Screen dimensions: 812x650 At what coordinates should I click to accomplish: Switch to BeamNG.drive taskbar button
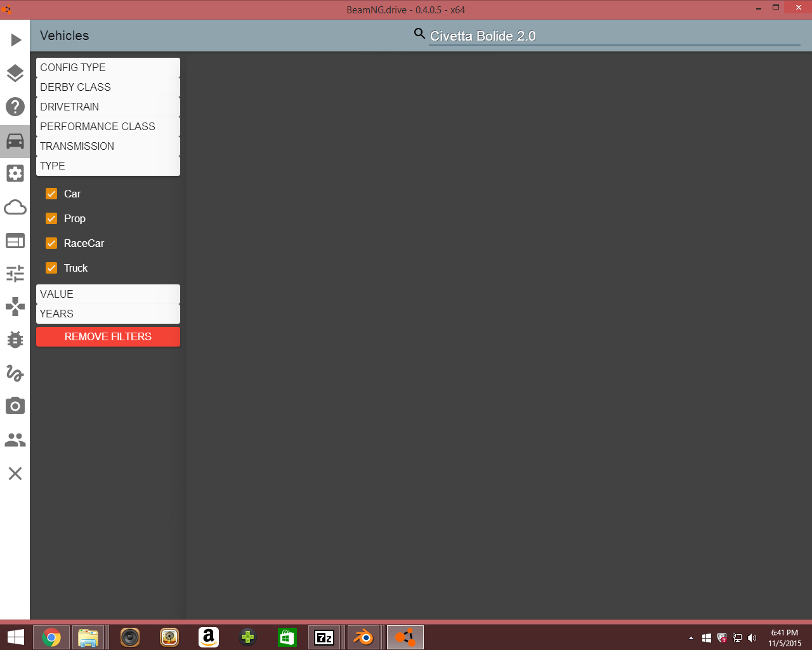pyautogui.click(x=405, y=637)
